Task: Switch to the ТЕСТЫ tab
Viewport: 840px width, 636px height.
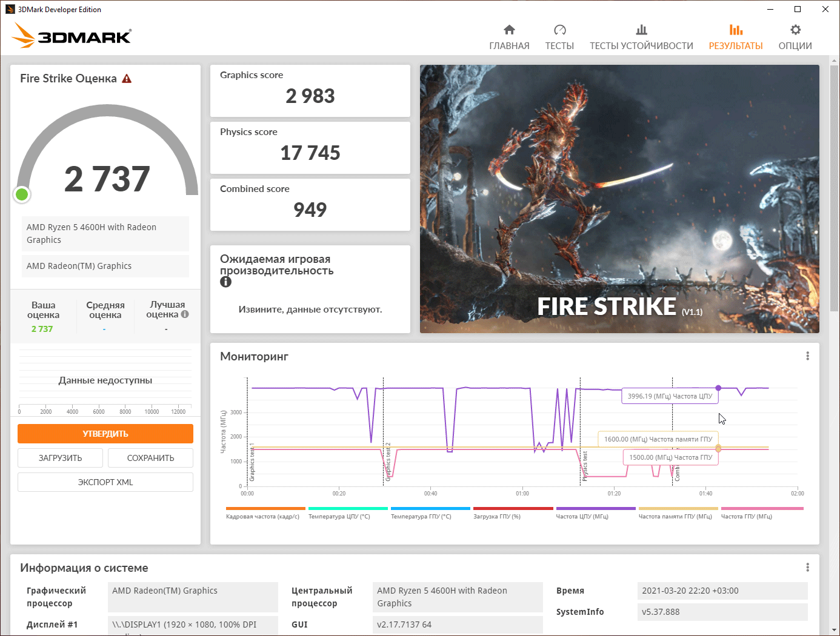Action: pyautogui.click(x=559, y=38)
